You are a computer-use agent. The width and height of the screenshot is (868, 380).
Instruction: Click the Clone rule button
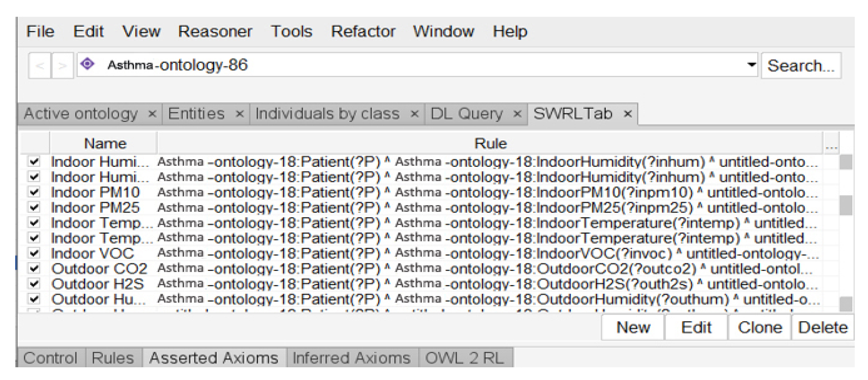[x=760, y=327]
